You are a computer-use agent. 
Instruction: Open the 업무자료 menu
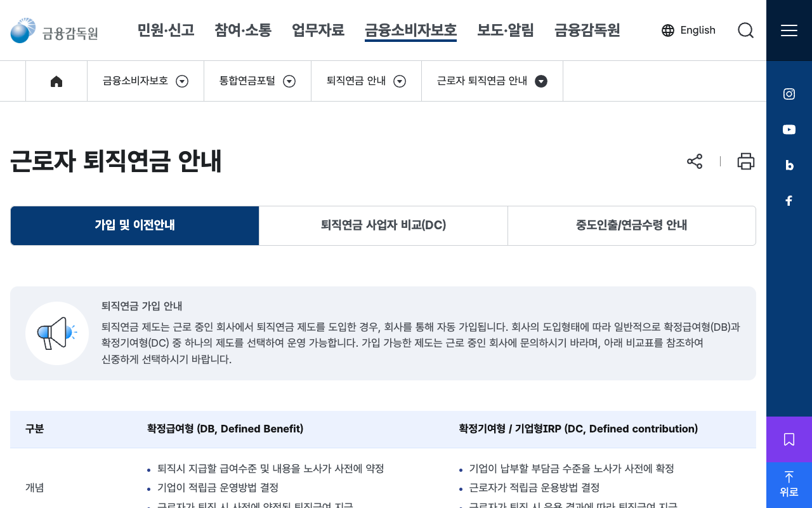pyautogui.click(x=318, y=30)
